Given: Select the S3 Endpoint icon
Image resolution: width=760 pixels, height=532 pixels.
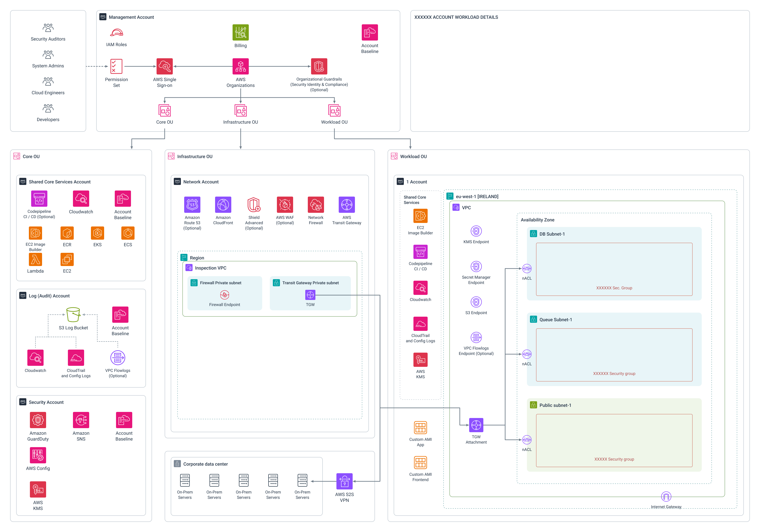Looking at the screenshot, I should coord(476,302).
